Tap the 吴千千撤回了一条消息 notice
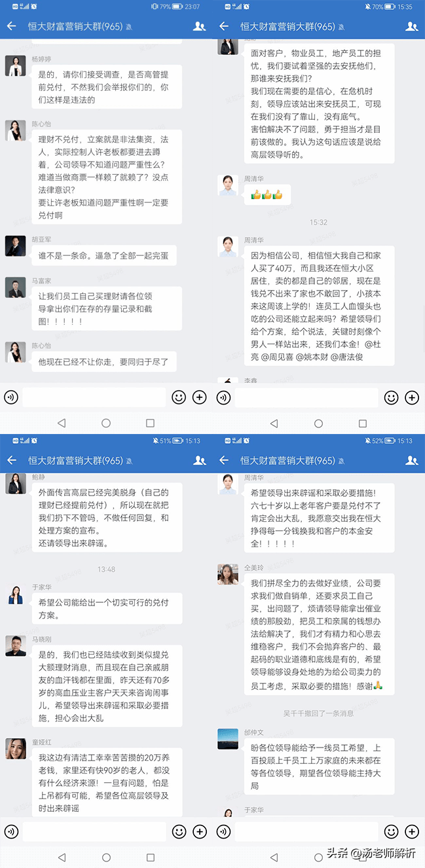Image resolution: width=425 pixels, height=868 pixels. (x=318, y=695)
